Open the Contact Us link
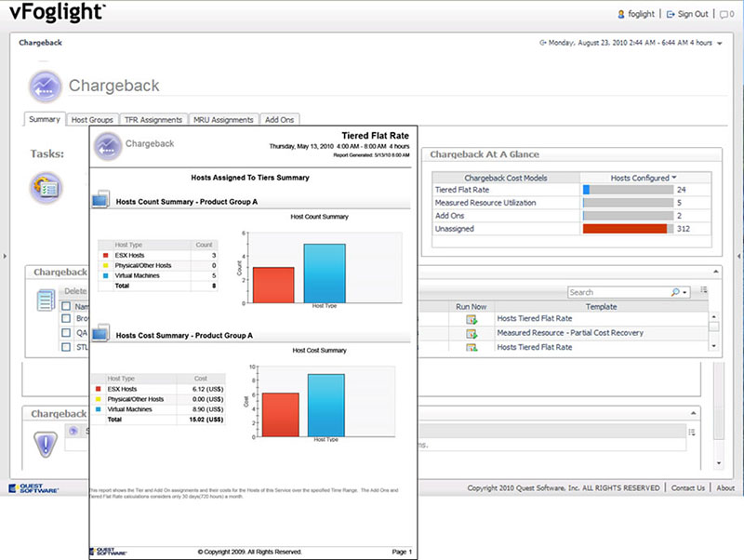The width and height of the screenshot is (744, 560). click(x=687, y=487)
